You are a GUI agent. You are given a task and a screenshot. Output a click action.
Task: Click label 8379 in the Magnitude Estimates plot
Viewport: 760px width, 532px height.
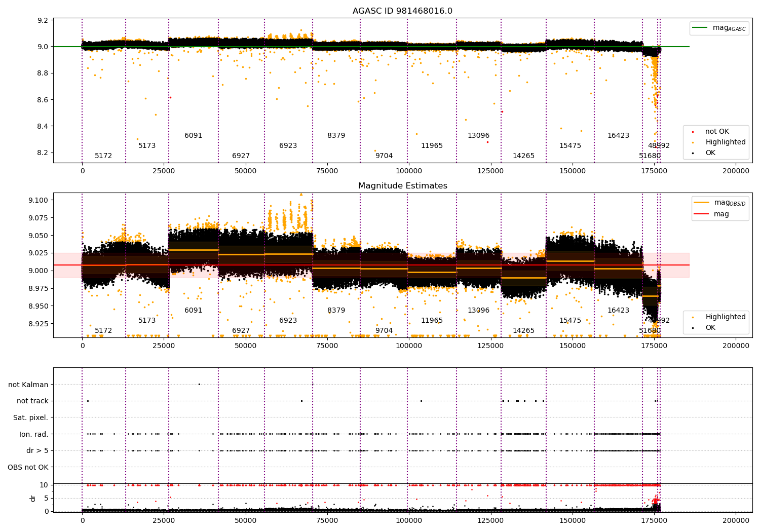click(x=336, y=311)
